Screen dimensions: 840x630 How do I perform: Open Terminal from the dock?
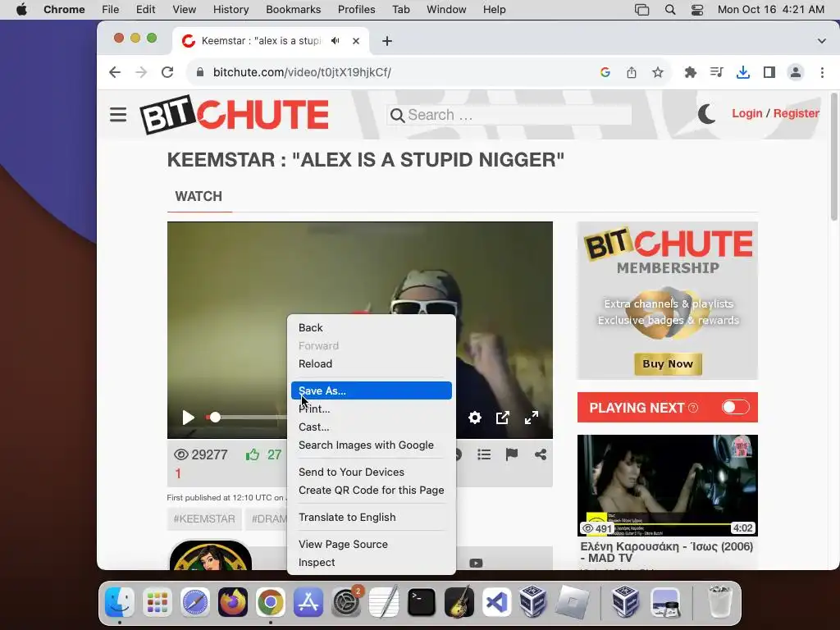point(421,602)
